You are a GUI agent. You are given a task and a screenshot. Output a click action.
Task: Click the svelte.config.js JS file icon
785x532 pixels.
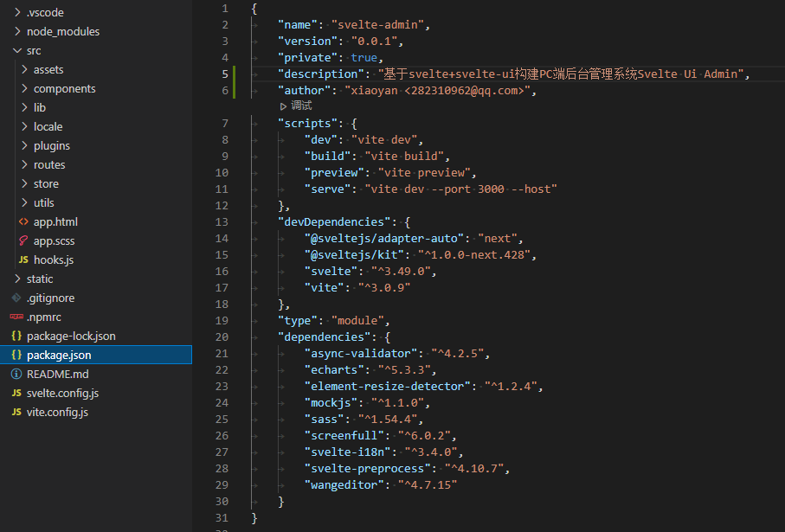point(16,393)
